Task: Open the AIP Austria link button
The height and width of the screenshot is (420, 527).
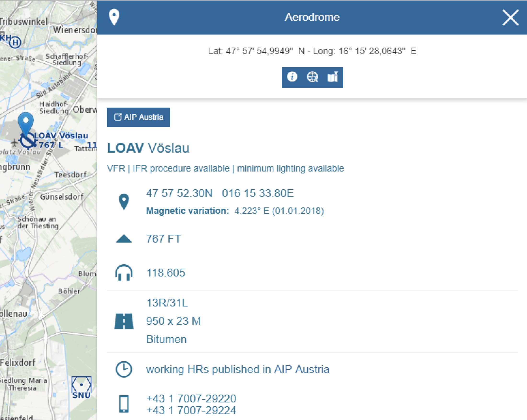Action: [x=138, y=117]
